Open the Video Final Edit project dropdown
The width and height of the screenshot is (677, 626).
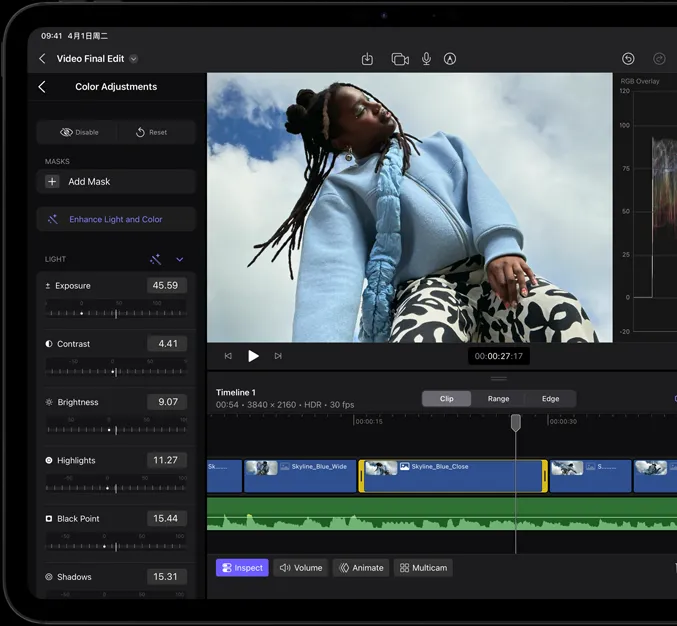pyautogui.click(x=134, y=59)
